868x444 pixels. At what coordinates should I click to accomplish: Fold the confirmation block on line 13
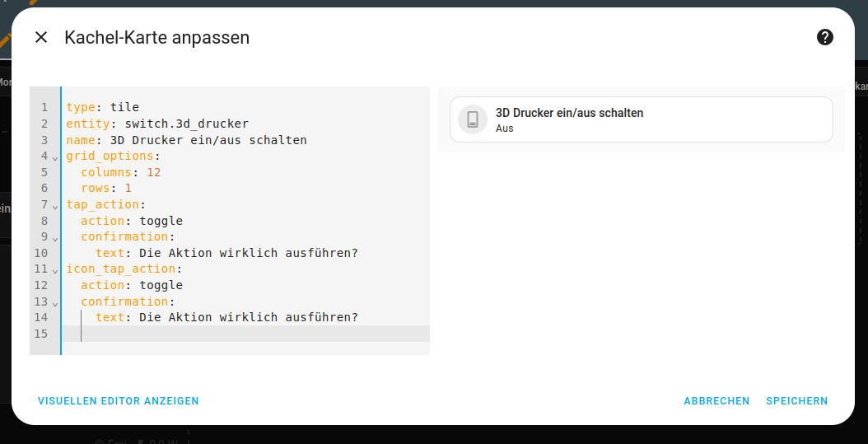coord(55,302)
